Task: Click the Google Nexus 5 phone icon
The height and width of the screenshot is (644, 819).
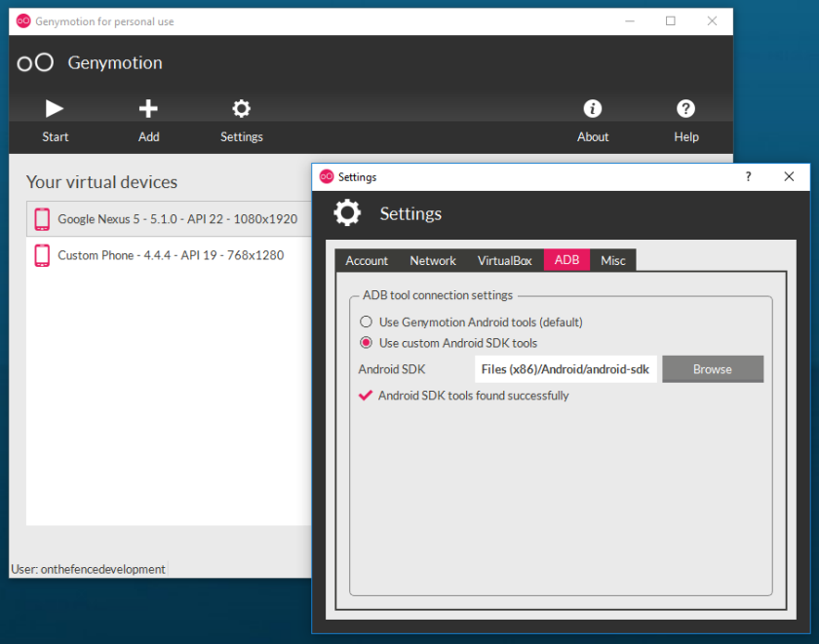Action: click(x=42, y=219)
